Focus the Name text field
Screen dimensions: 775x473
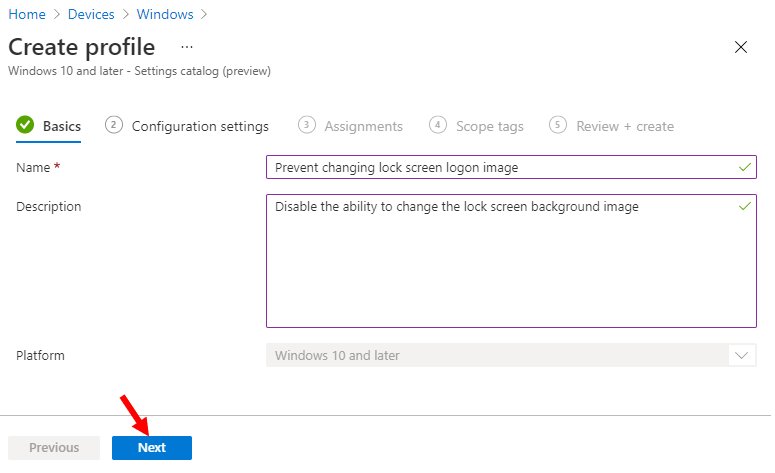[x=500, y=167]
